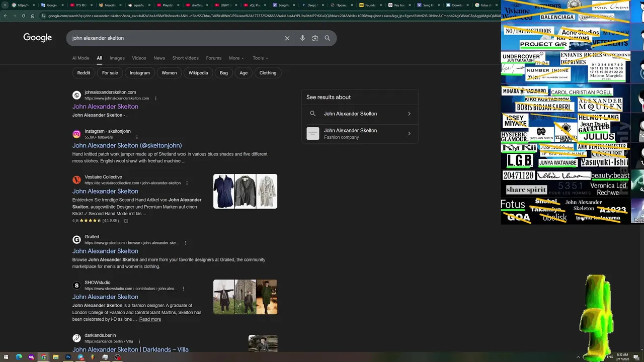The image size is (644, 362).
Task: Click the taskbar clock showing 8:32 AM
Action: point(622,357)
